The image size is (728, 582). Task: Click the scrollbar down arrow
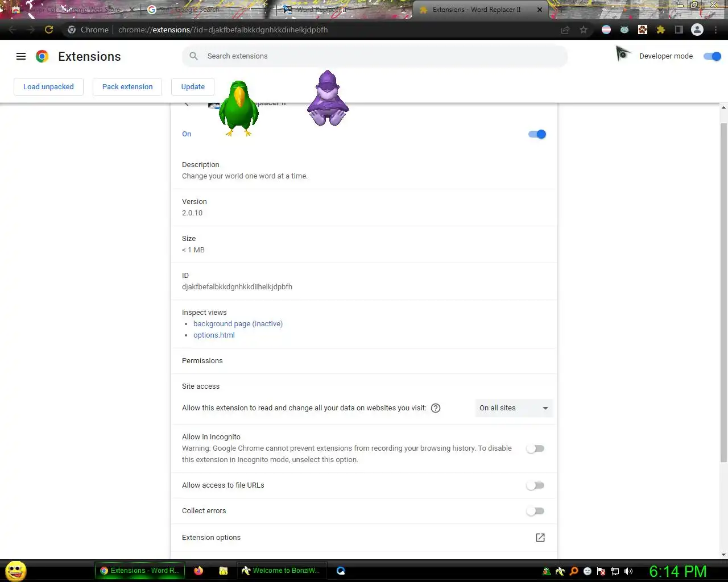point(723,555)
